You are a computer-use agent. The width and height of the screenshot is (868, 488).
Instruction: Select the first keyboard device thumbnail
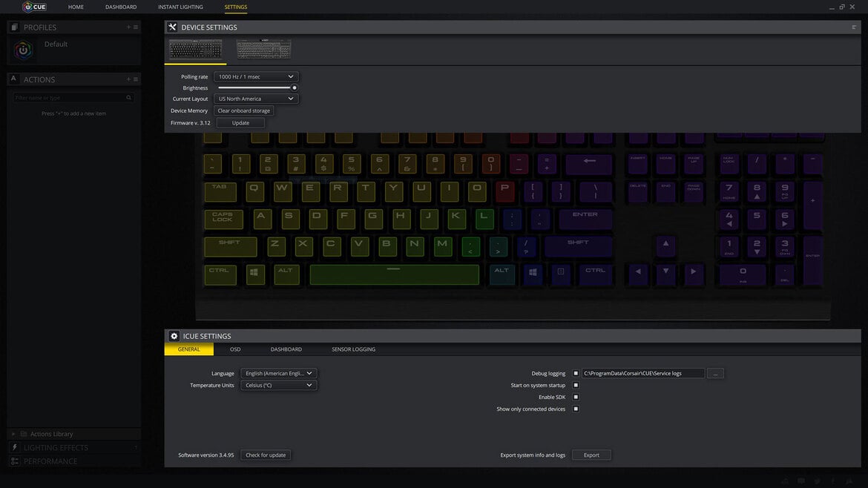tap(195, 49)
